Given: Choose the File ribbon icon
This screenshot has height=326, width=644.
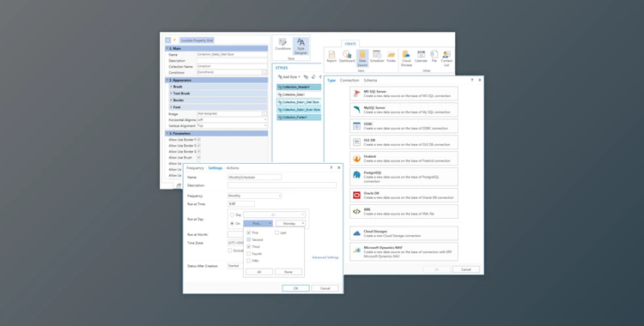Looking at the screenshot, I should click(434, 57).
